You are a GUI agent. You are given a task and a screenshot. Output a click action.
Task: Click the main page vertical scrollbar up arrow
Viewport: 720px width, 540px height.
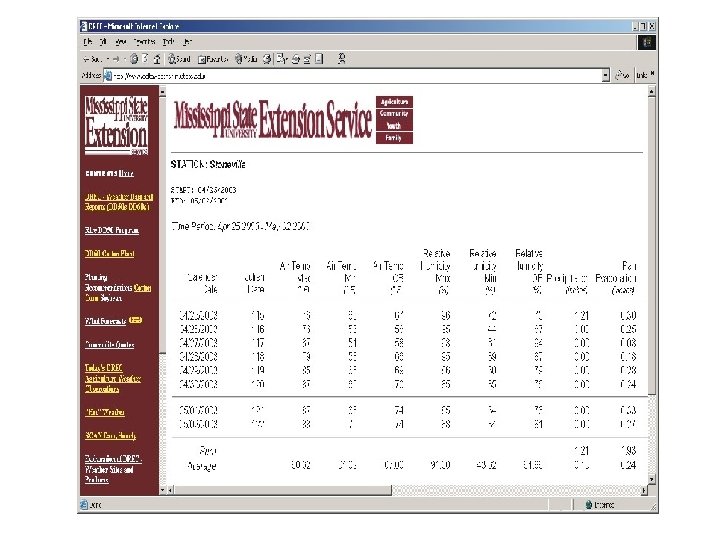coord(651,92)
